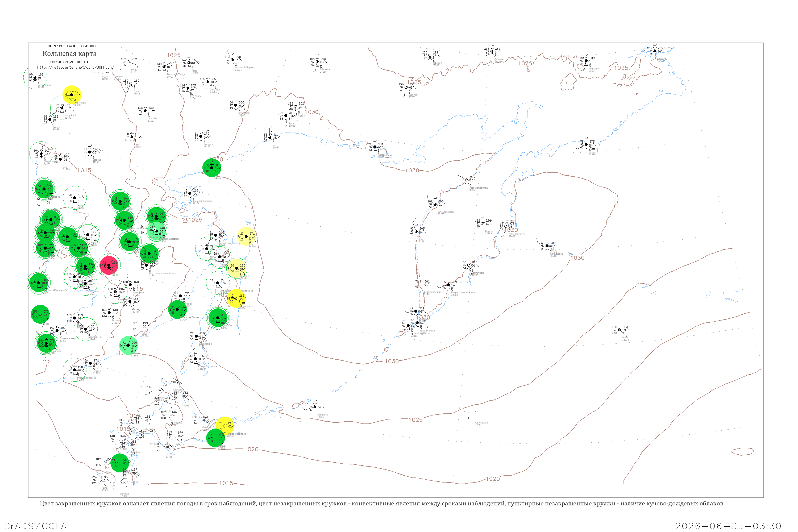Click the label "Morioka 47584"
The width and height of the screenshot is (798, 532).
coord(124,495)
